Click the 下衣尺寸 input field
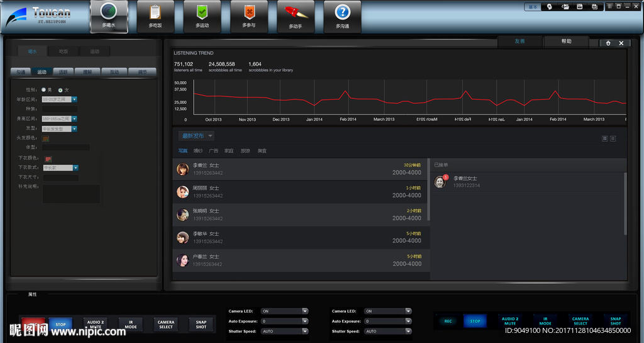This screenshot has width=644, height=343. click(61, 177)
